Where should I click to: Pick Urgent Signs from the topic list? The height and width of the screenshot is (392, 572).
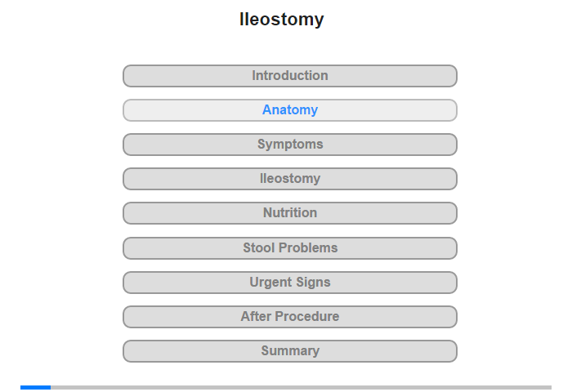click(290, 283)
